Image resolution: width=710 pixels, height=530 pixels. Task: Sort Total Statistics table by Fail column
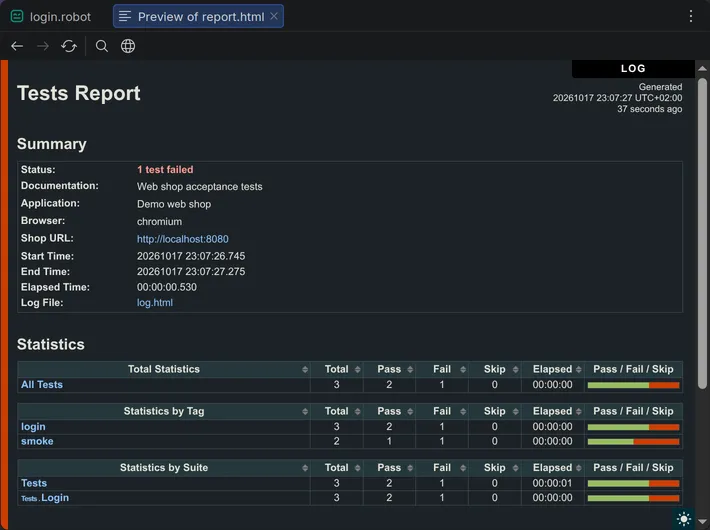[442, 369]
